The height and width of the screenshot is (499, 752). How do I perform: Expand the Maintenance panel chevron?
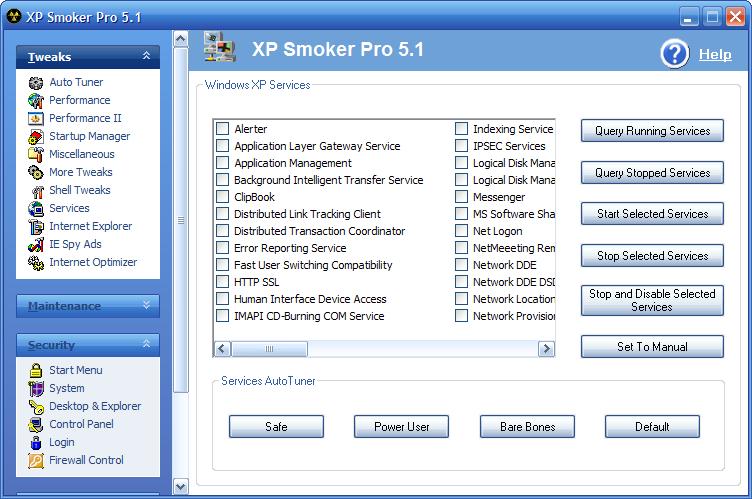146,305
